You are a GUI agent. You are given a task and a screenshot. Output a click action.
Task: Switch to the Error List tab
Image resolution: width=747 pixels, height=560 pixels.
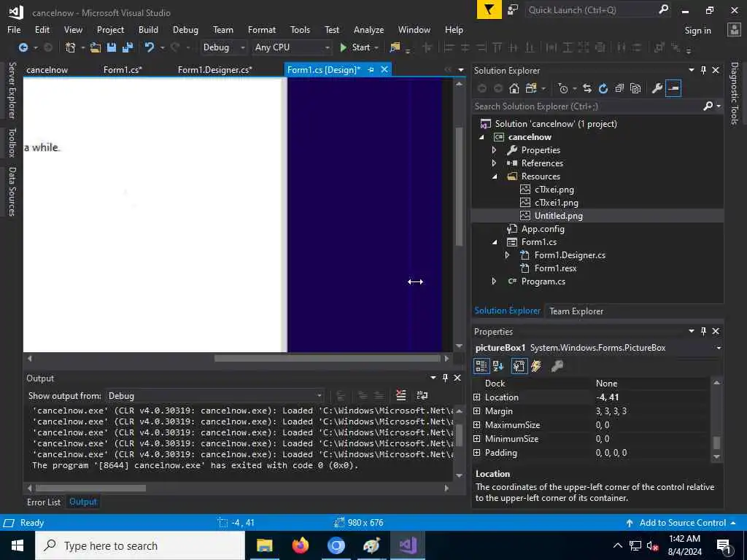point(44,502)
